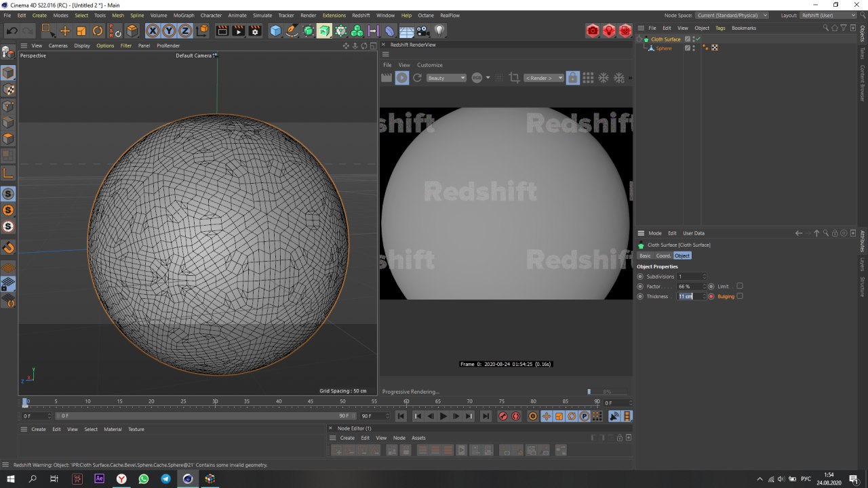This screenshot has height=488, width=868.
Task: Open the Deformer (Bend) objects icon
Action: coord(390,30)
